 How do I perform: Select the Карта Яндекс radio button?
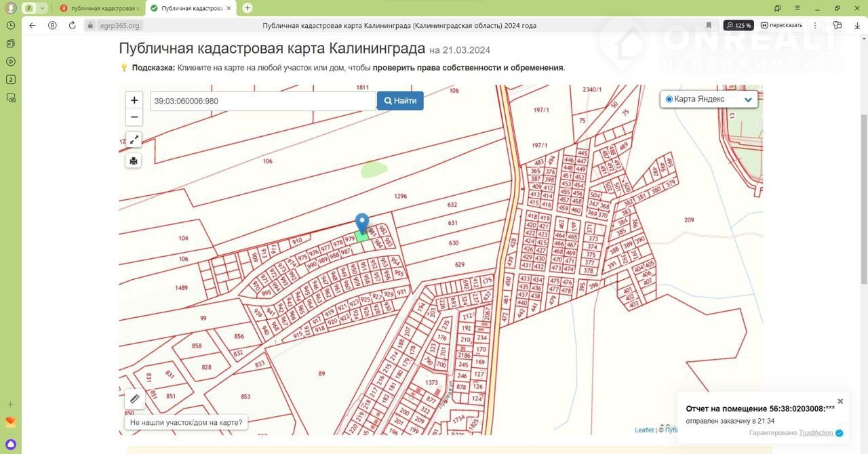669,99
